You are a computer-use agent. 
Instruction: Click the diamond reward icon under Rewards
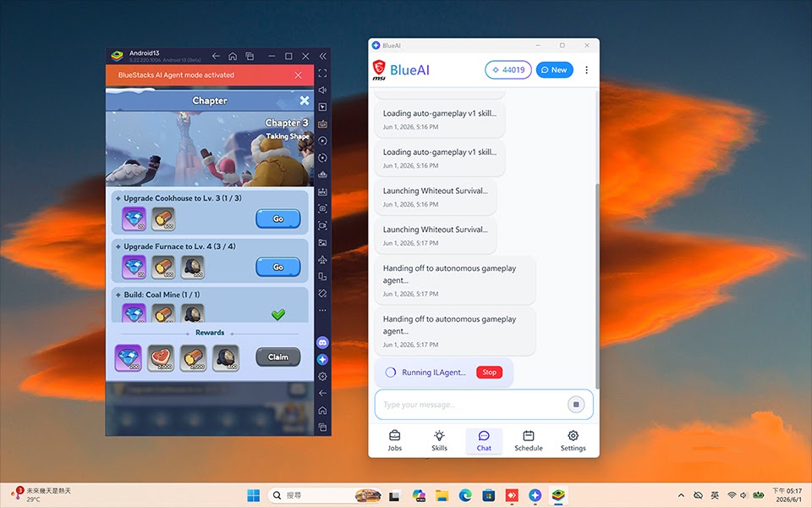[x=128, y=358]
